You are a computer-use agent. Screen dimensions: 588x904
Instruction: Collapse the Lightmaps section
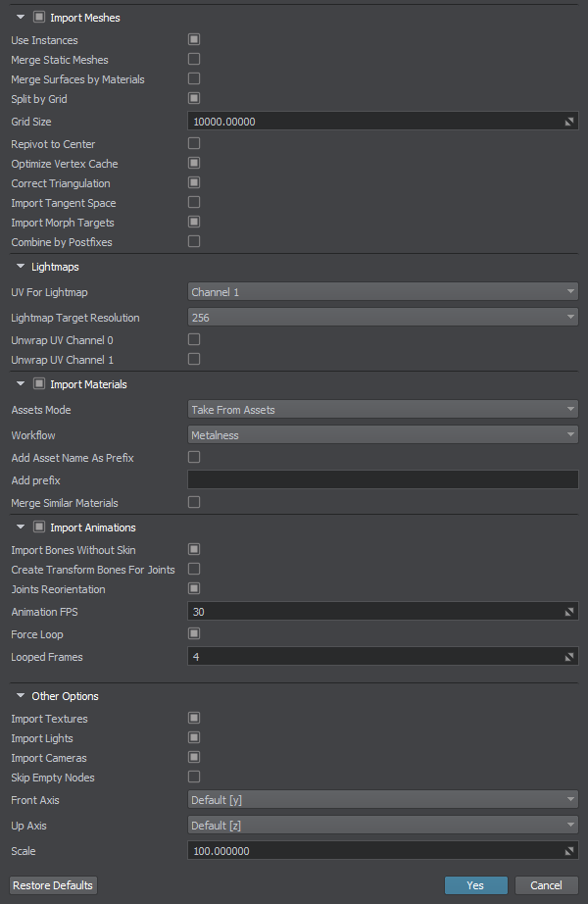point(21,267)
